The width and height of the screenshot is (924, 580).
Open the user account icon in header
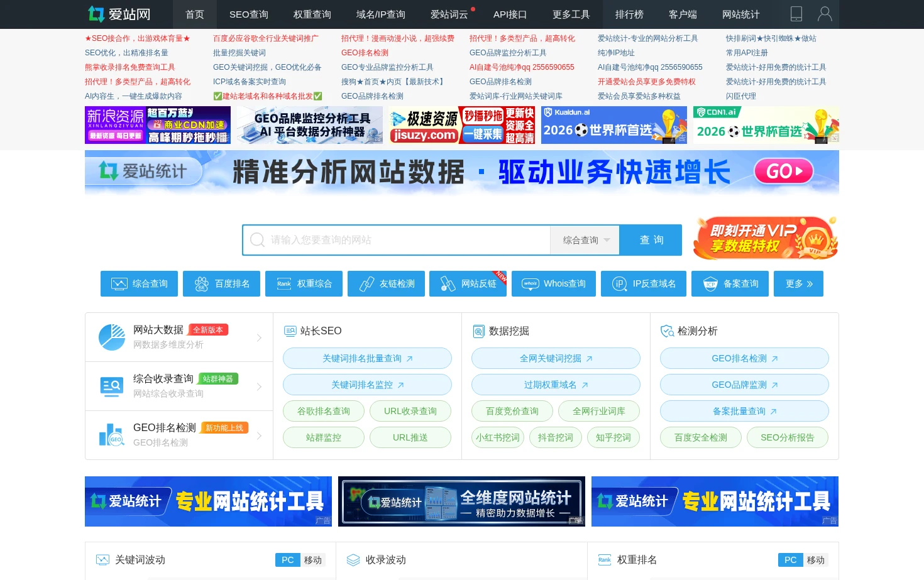pos(825,14)
